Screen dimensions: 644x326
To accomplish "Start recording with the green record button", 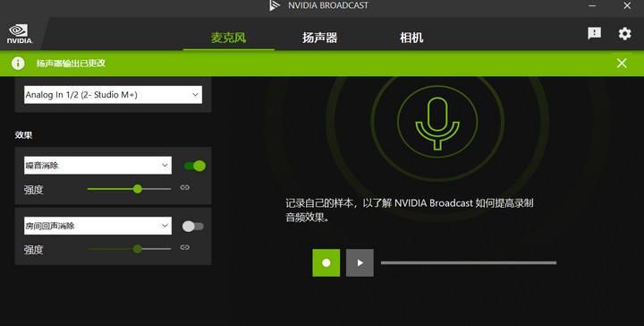I will (326, 262).
